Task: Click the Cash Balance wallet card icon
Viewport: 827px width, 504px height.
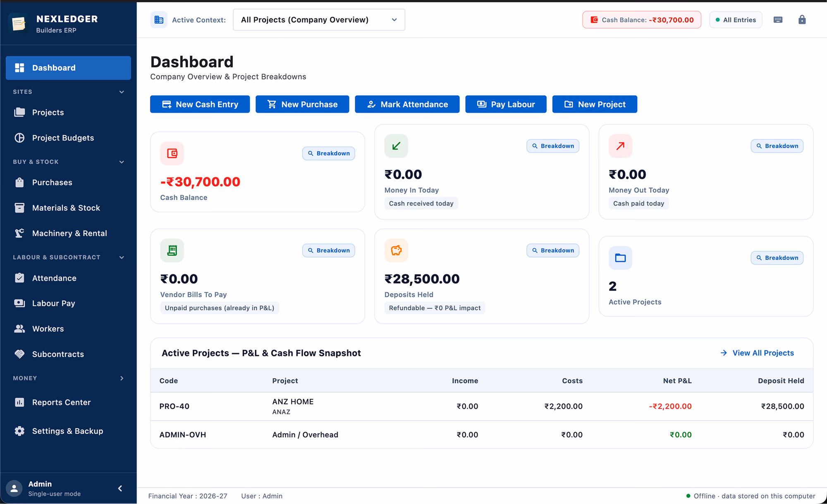Action: [x=172, y=153]
